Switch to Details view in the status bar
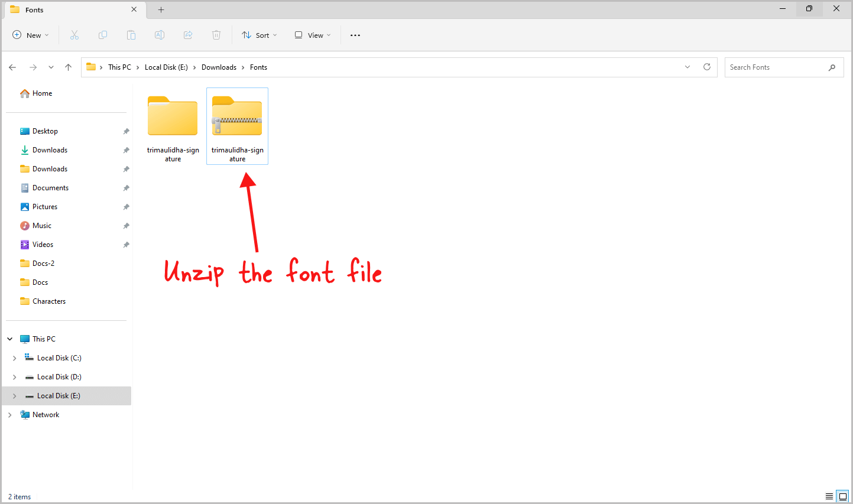Screen dimensions: 853x504 tap(829, 496)
